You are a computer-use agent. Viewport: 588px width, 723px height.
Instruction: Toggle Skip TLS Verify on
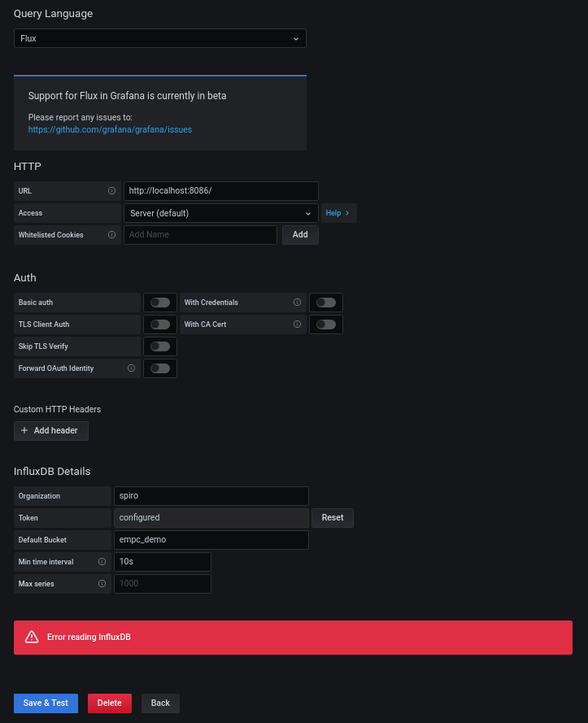(159, 346)
